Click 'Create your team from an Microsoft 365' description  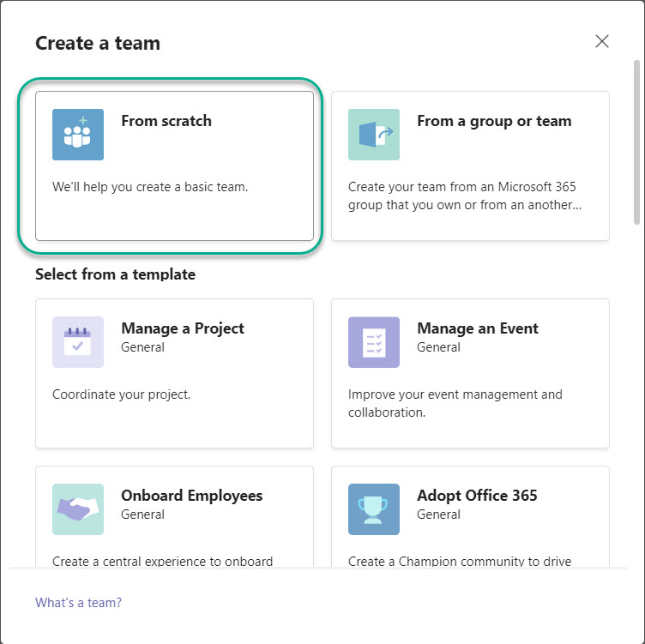(461, 187)
